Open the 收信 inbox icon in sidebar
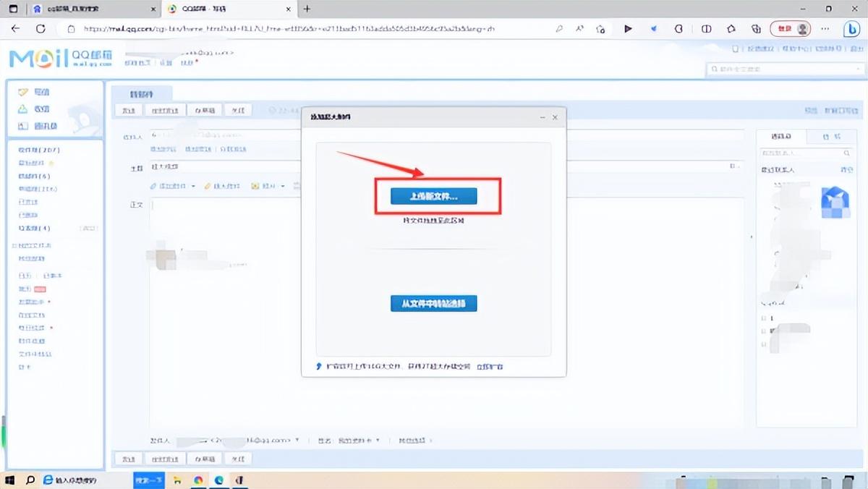 tap(23, 109)
